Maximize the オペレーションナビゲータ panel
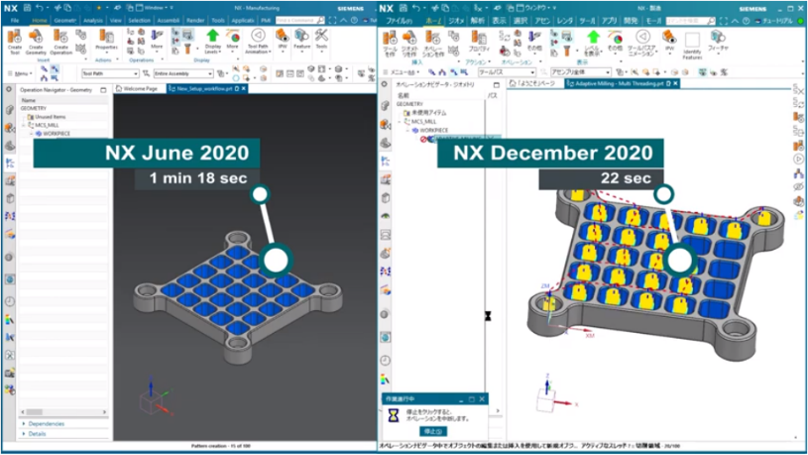808x455 pixels. point(496,85)
